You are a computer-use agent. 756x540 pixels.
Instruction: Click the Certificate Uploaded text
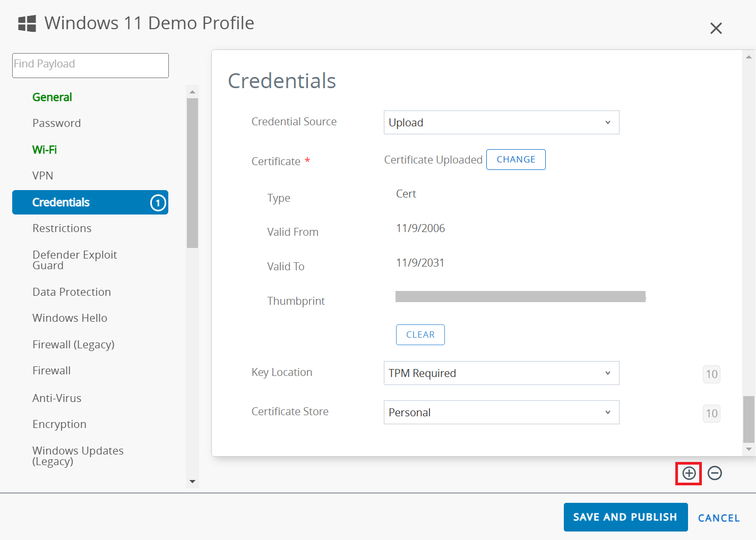(x=433, y=160)
